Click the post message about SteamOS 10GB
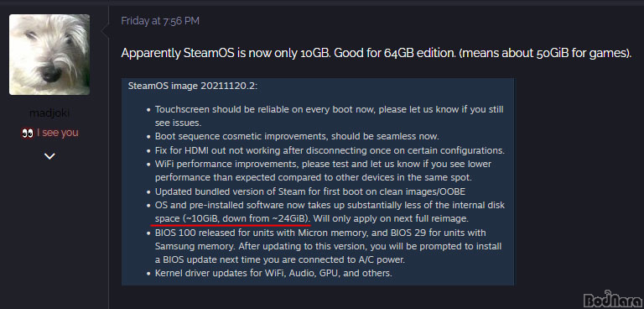The height and width of the screenshot is (309, 644). pos(376,54)
